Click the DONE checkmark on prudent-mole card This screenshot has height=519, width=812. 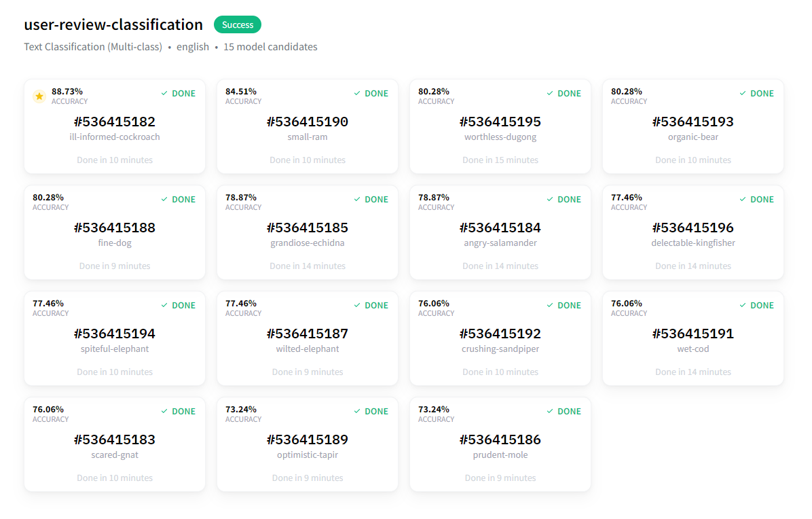[x=550, y=412]
